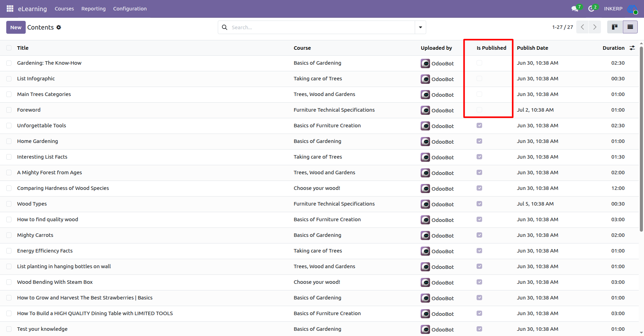Screen dimensions: 644x336
Task: Click OdooBot avatar in Wood Types row
Action: pyautogui.click(x=425, y=204)
